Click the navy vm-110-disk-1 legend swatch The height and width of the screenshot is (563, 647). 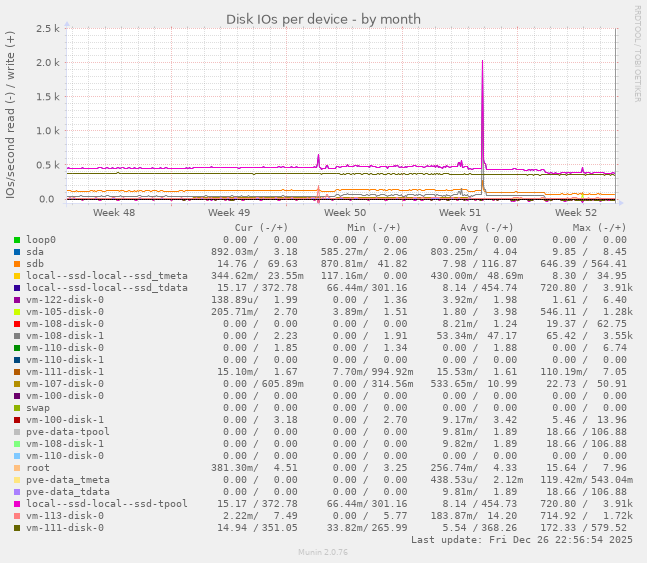(17, 360)
